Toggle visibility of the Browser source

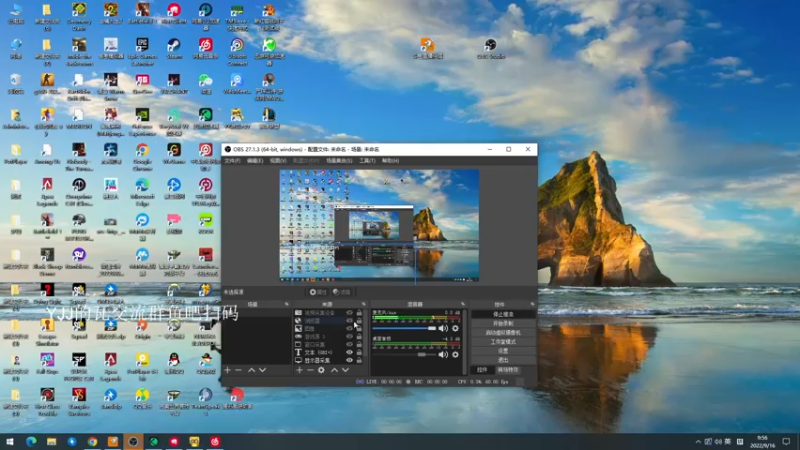point(349,321)
